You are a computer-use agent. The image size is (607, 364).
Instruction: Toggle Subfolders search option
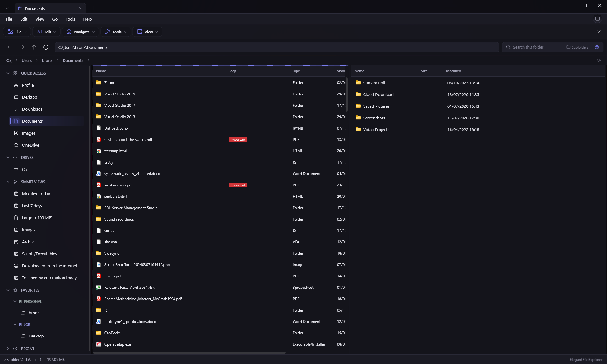[577, 47]
